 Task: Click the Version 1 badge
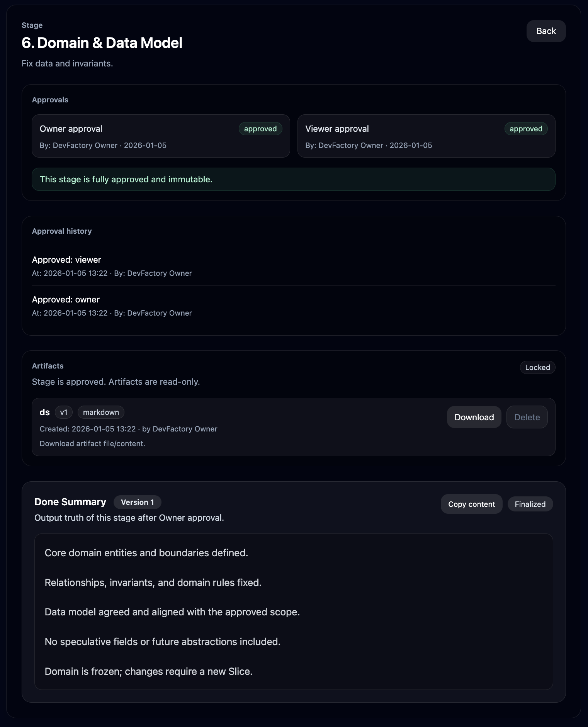pyautogui.click(x=137, y=502)
